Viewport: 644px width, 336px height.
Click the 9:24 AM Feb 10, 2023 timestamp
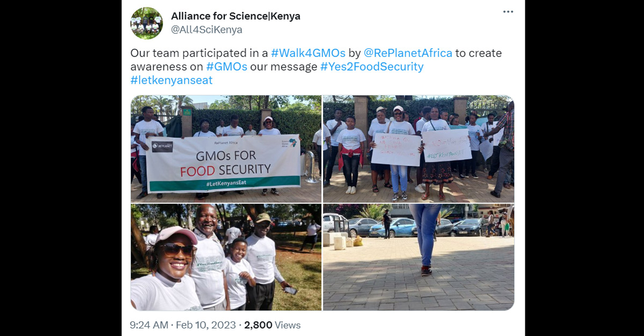[183, 325]
